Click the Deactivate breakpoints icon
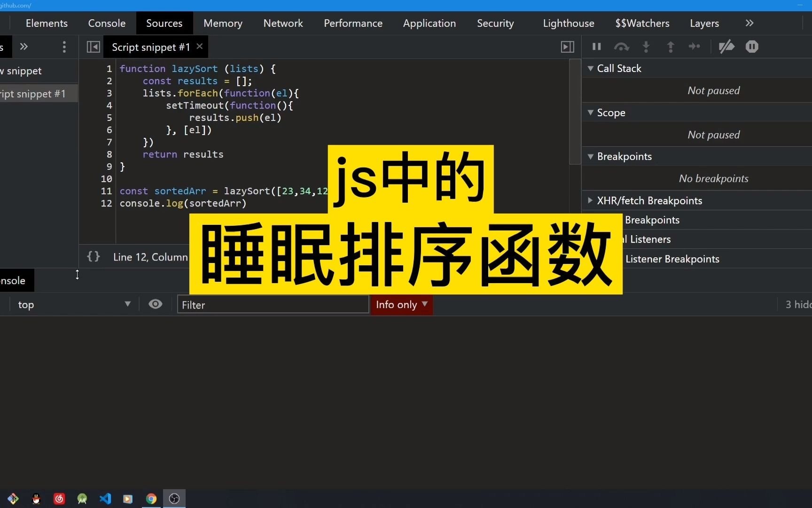Screen dimensions: 812x508 click(726, 47)
